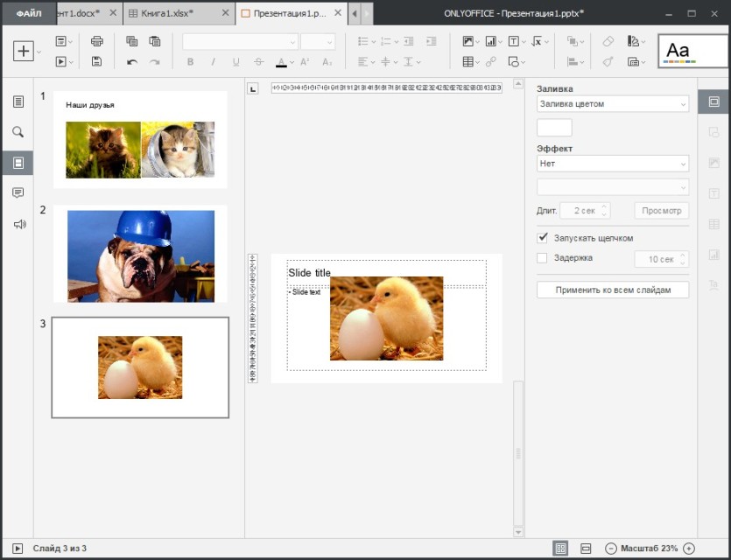Open the Align shape tool

572,61
